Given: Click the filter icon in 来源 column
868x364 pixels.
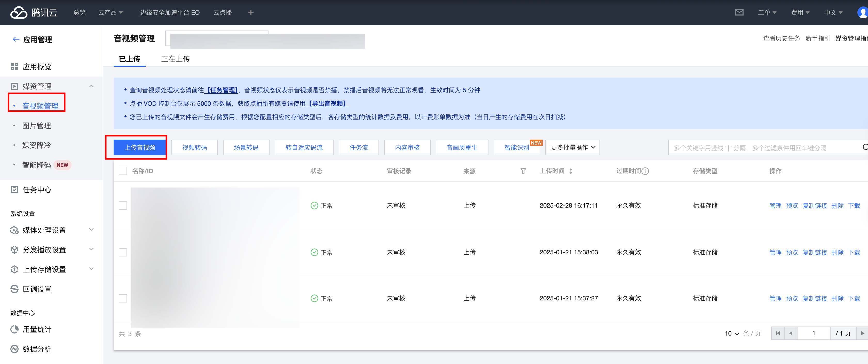Looking at the screenshot, I should [x=523, y=171].
